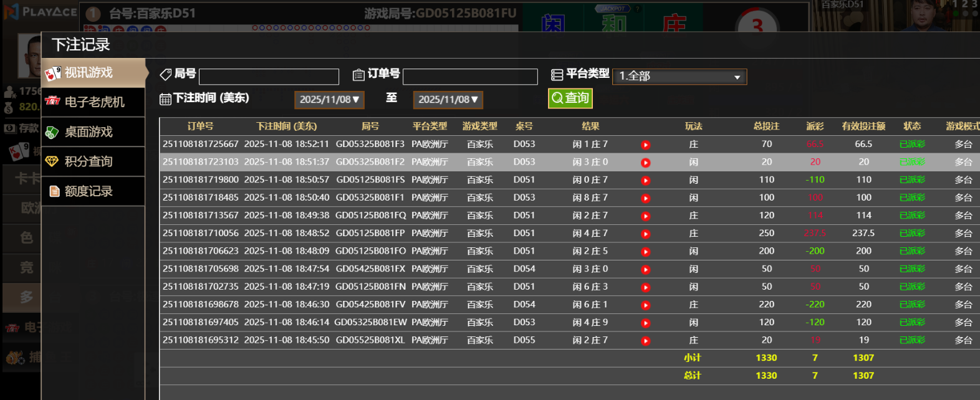Click the PLAYACE logo in the header
Viewport: 980px width, 400px height.
coord(41,12)
